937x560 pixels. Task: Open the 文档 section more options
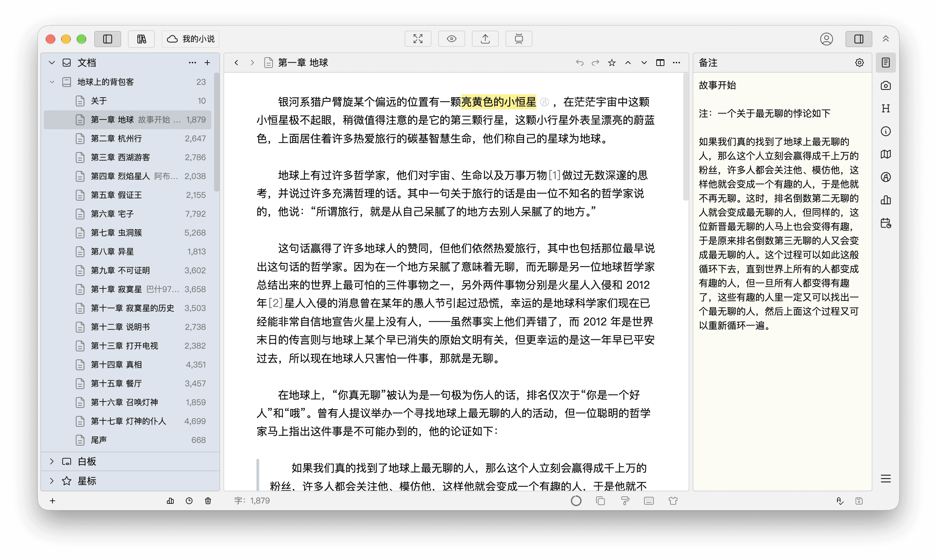(192, 63)
